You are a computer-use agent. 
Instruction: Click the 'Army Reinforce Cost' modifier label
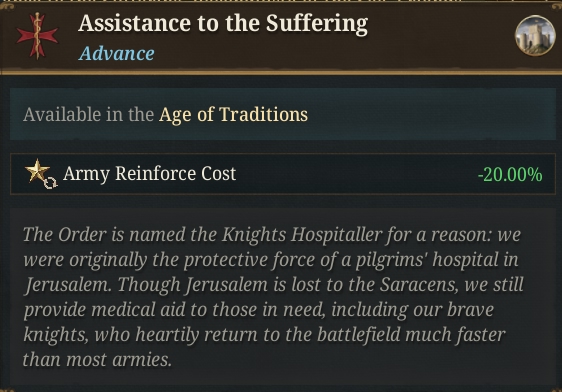pos(149,174)
